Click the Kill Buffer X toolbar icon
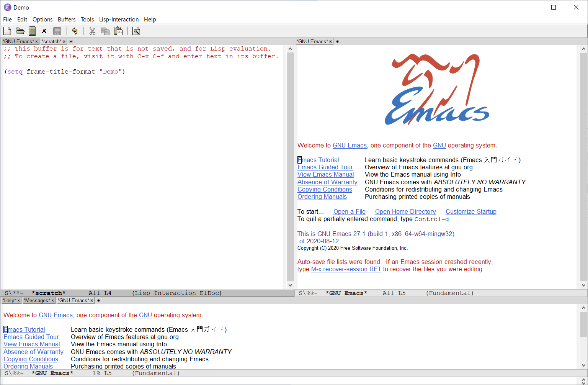 (44, 31)
